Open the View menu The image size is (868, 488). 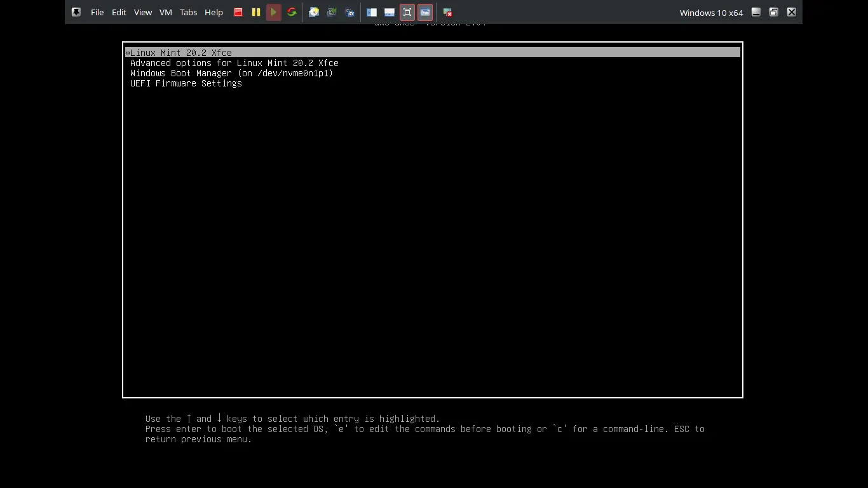click(x=143, y=12)
